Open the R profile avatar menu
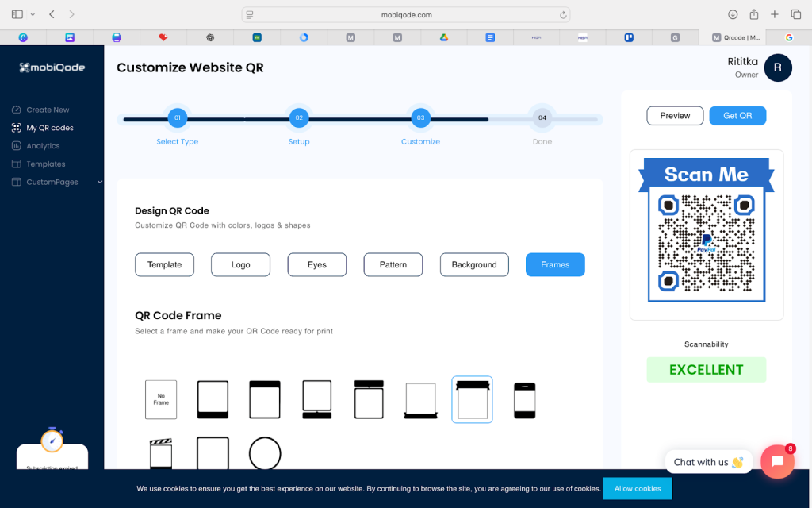The width and height of the screenshot is (812, 508). 777,67
